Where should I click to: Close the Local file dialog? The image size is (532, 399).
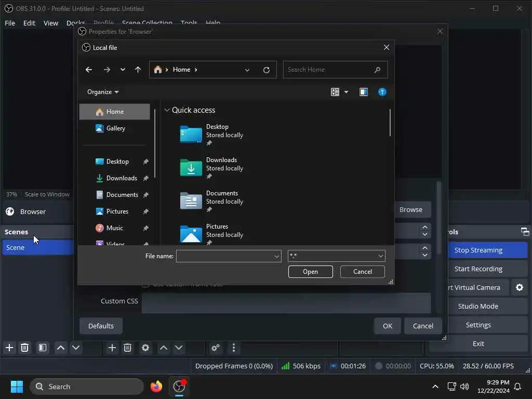click(386, 47)
